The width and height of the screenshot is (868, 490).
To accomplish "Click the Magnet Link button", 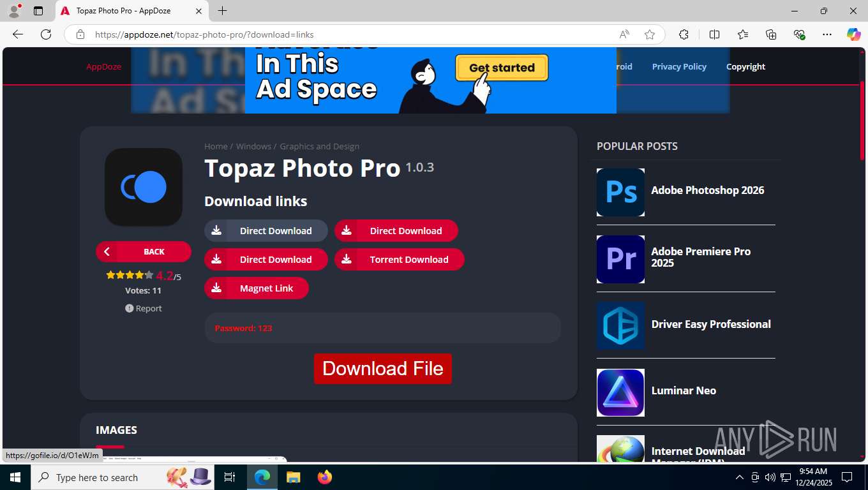I will pos(257,288).
